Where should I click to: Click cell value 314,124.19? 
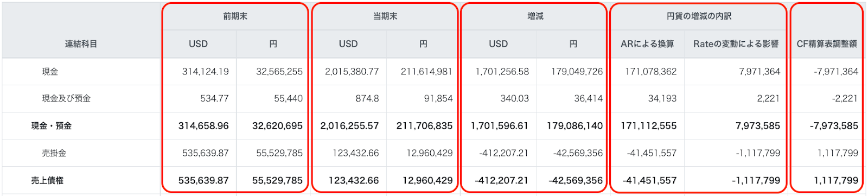coord(205,71)
